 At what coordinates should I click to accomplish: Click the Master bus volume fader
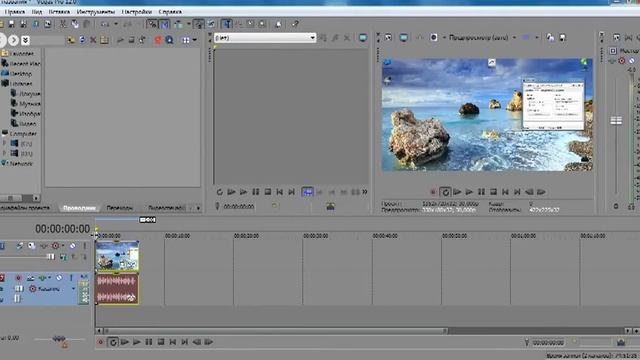(616, 120)
